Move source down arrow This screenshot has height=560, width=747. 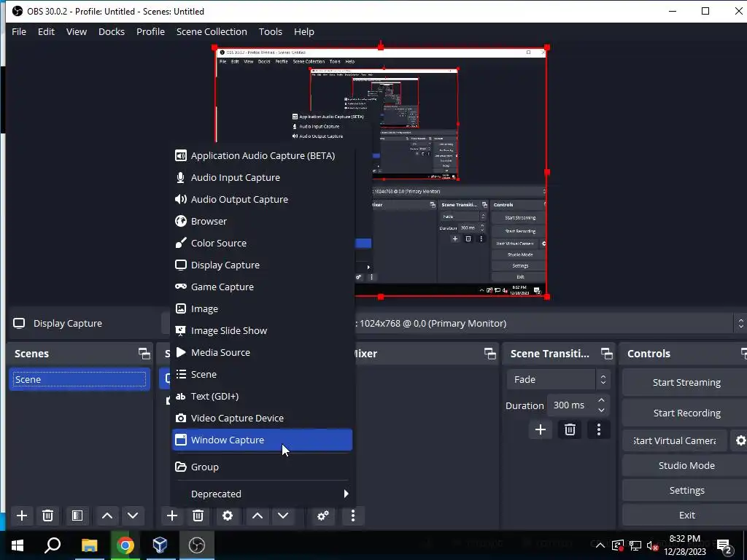click(x=283, y=516)
